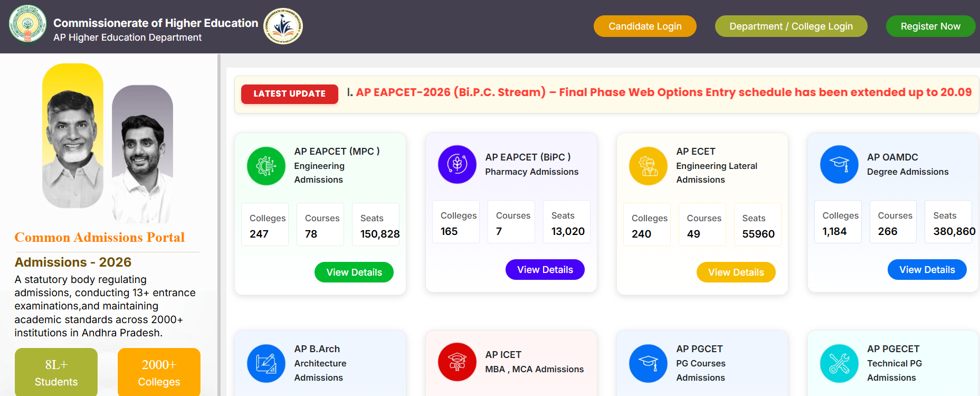View Details for AP EAPCET (MPC)
This screenshot has height=396, width=980.
coord(354,272)
